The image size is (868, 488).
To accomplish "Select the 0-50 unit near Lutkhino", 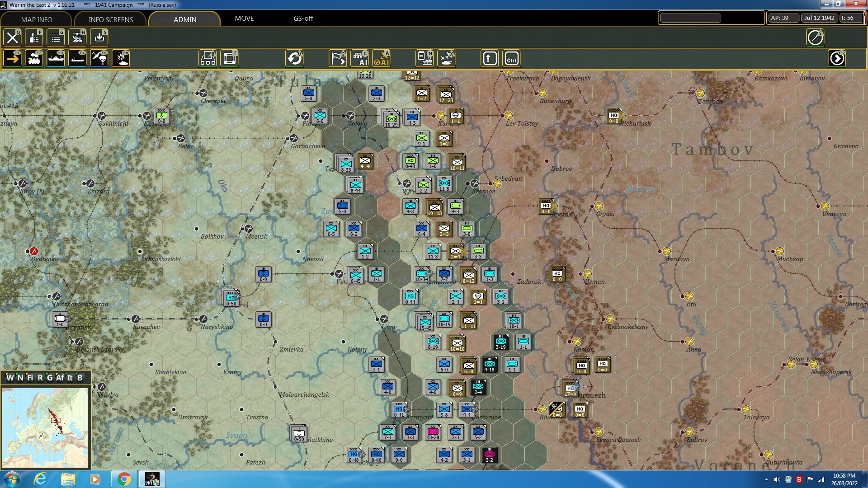I will pyautogui.click(x=299, y=434).
